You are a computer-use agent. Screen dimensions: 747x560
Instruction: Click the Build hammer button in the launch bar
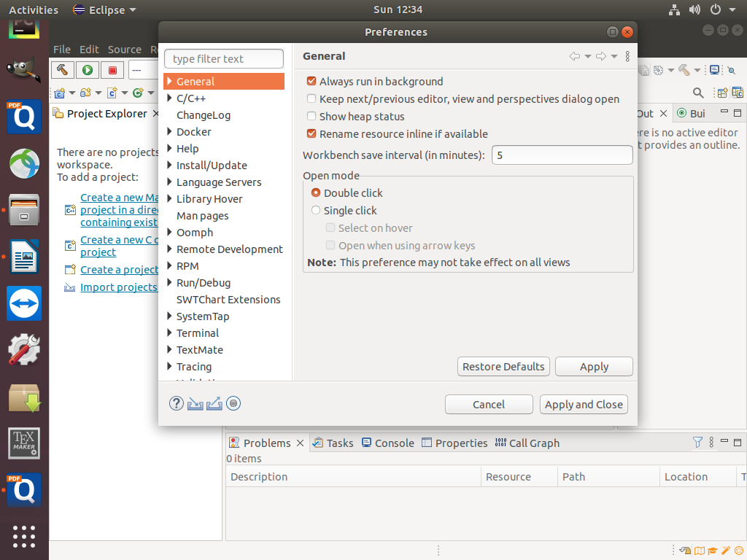[63, 70]
